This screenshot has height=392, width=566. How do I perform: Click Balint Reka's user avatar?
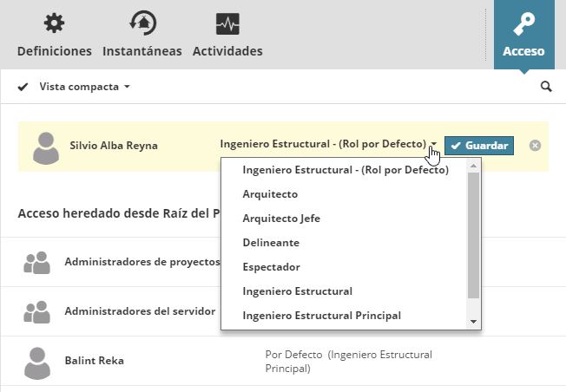pos(36,362)
